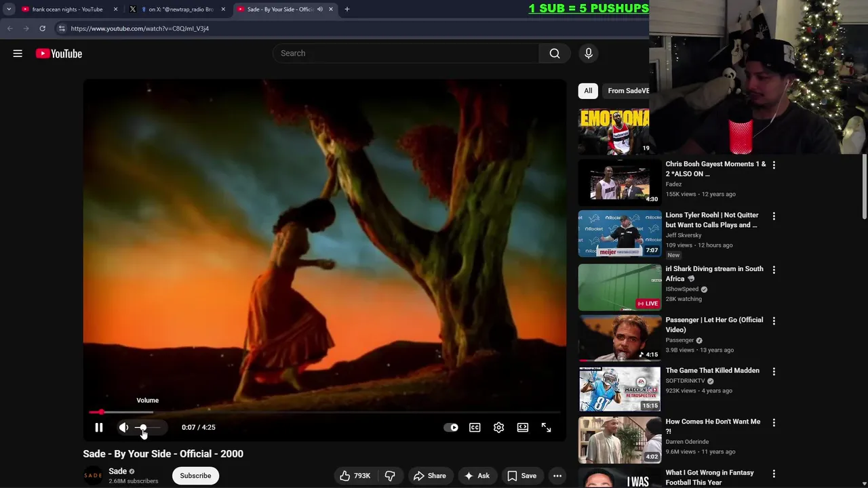Switch to theater mode
This screenshot has width=868, height=488.
[x=523, y=428]
